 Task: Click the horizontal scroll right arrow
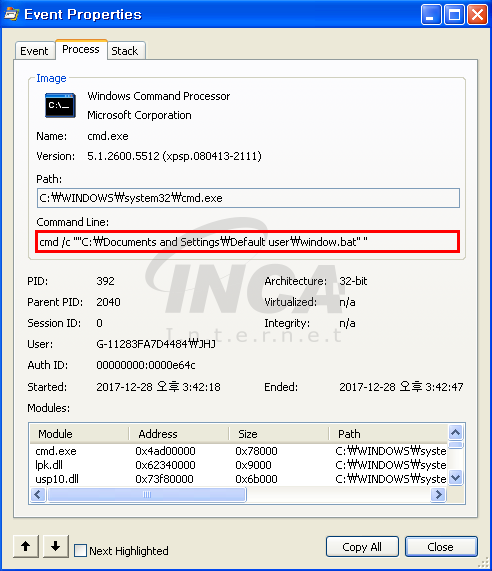click(438, 495)
